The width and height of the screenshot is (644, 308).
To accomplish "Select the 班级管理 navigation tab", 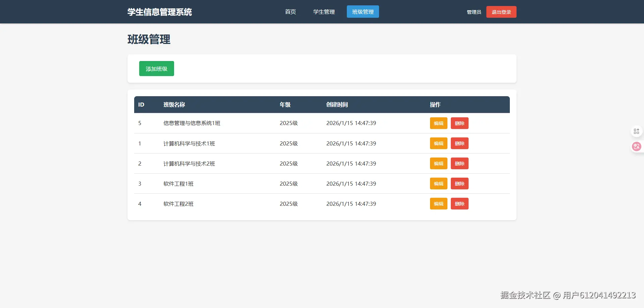I will click(x=363, y=12).
